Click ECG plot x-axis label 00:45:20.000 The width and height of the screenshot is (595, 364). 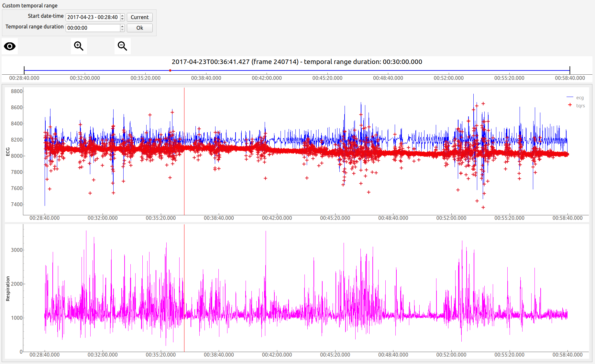[335, 218]
